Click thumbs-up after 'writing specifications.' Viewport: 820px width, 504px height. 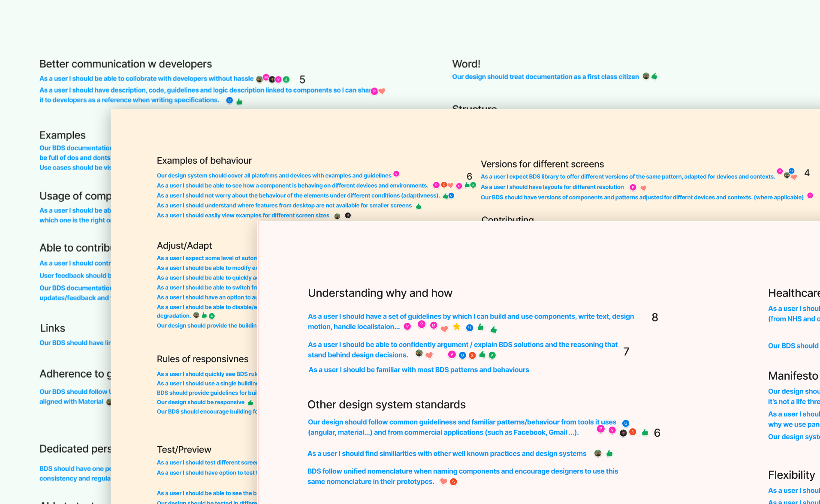click(x=239, y=102)
